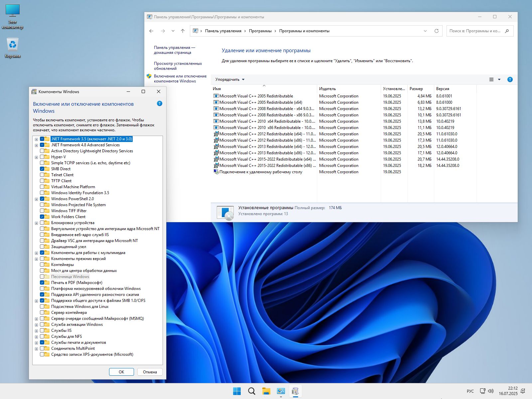Change view layout icon in Programs list
This screenshot has height=399, width=532.
point(491,79)
